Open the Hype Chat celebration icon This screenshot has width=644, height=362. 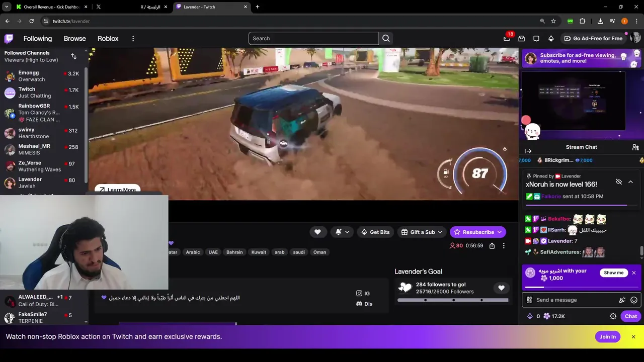622,300
